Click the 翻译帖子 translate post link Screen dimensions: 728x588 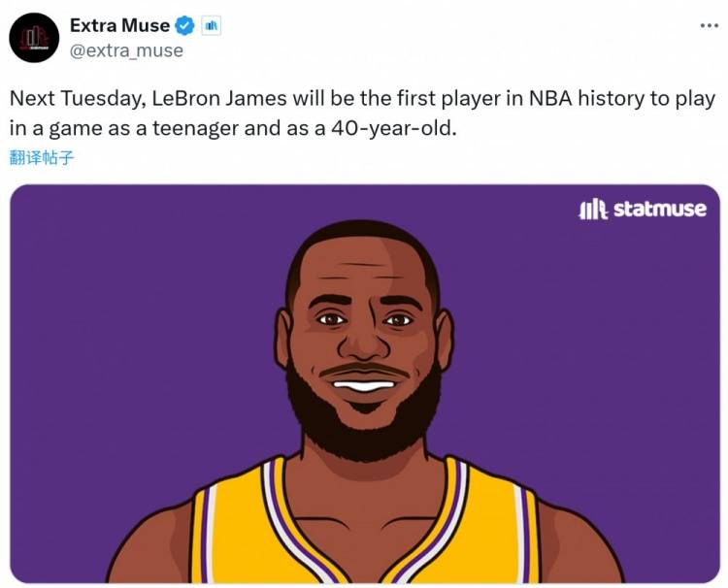42,158
